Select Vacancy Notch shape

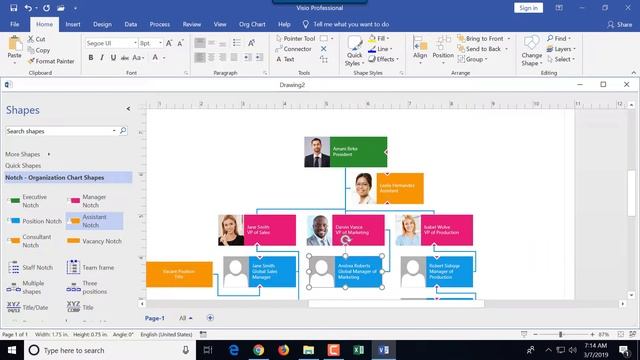(x=94, y=241)
